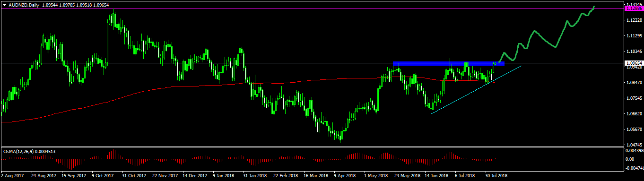
Task: Click the 22 Feb 2018 date label
Action: pos(286,175)
